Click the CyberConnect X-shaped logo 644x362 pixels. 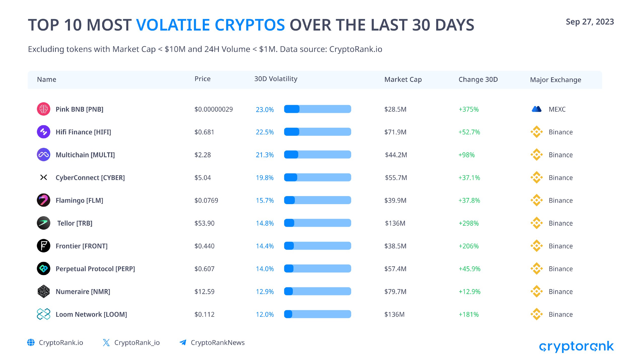click(44, 177)
